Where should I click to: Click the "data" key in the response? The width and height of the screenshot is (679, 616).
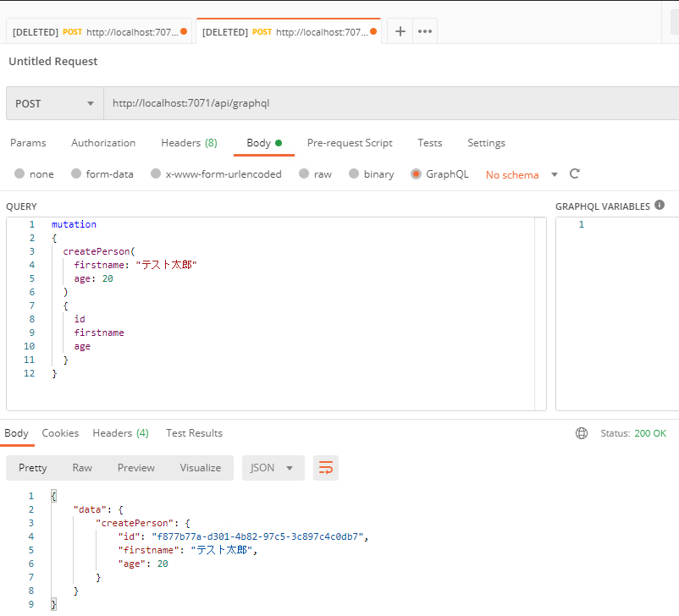pos(90,509)
